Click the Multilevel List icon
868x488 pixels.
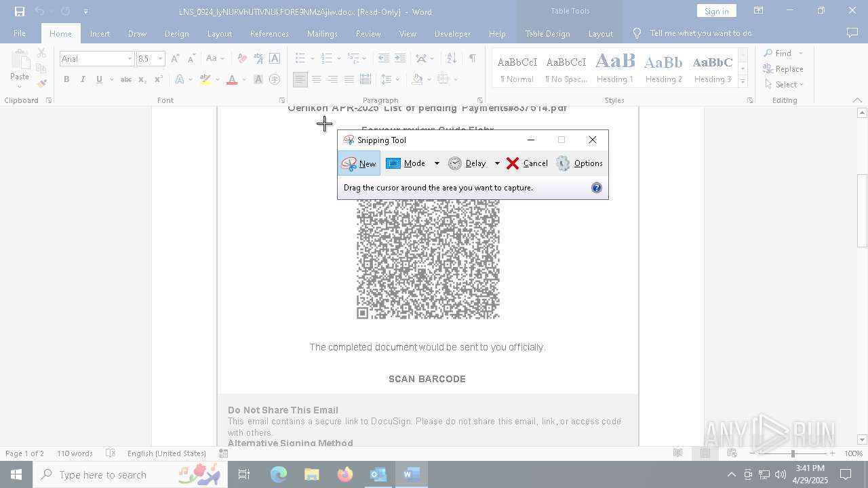(x=353, y=58)
